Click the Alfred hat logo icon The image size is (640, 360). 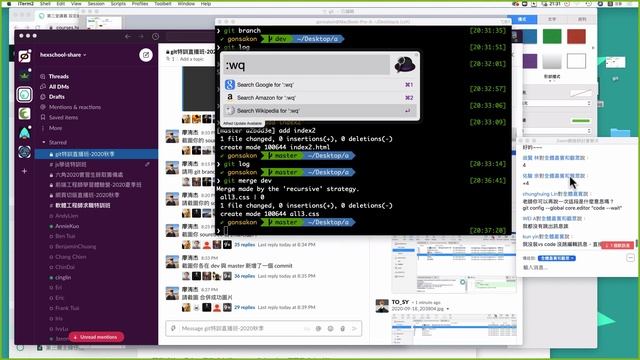coord(404,65)
